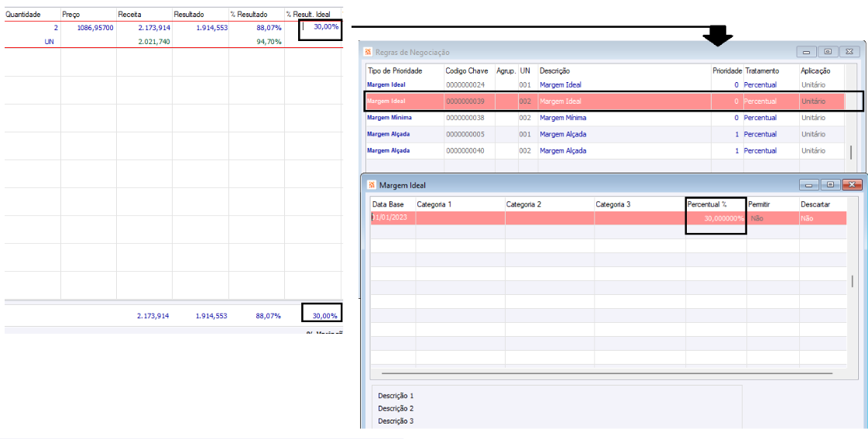The width and height of the screenshot is (868, 439).
Task: Click the Regras de Negociação window icon
Action: click(368, 52)
